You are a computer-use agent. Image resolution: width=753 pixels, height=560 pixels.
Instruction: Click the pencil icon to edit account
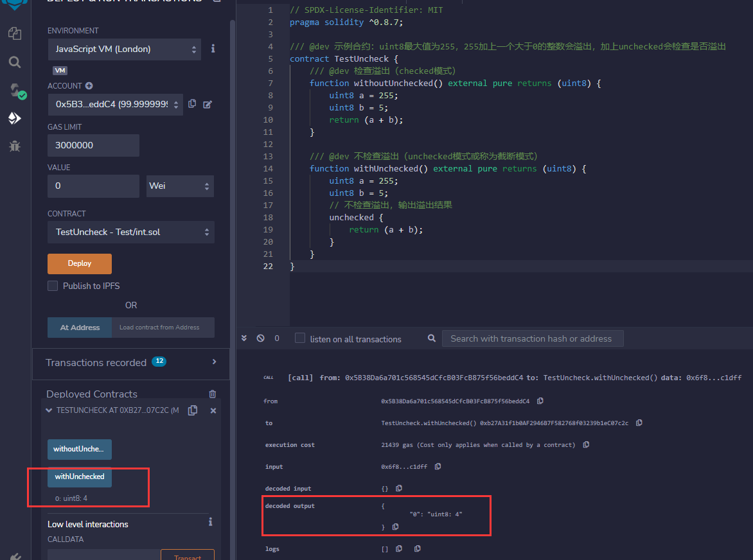206,104
